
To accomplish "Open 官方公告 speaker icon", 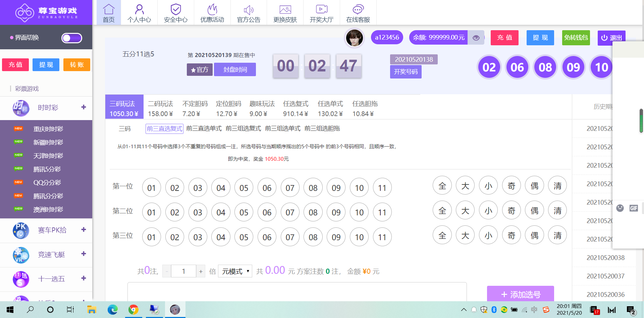I will tap(249, 9).
